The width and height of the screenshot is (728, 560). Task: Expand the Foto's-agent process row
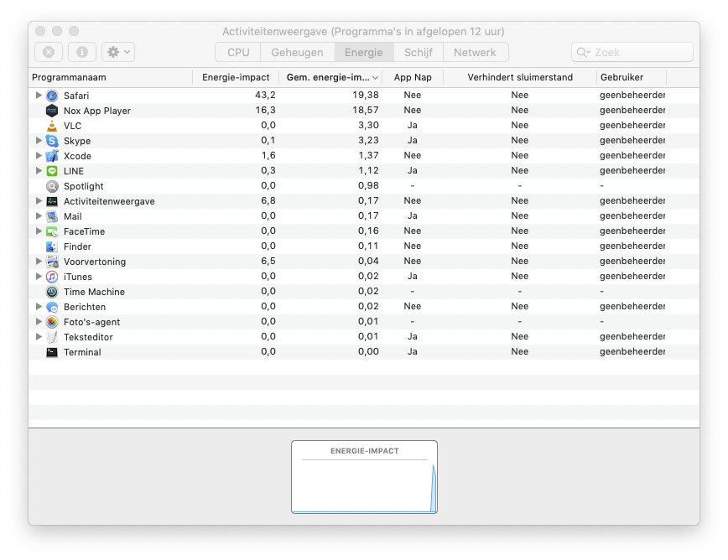(x=39, y=321)
